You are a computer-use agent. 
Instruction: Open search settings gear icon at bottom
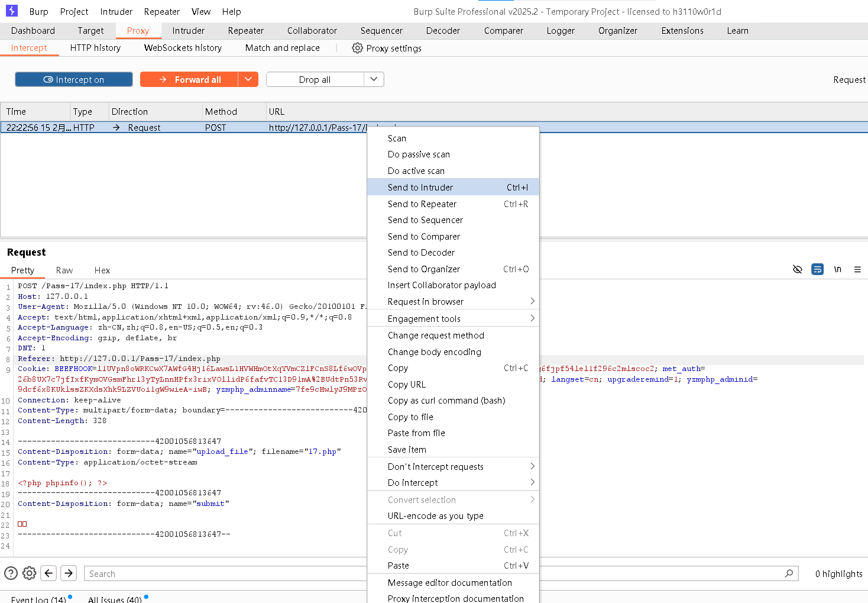(30, 573)
